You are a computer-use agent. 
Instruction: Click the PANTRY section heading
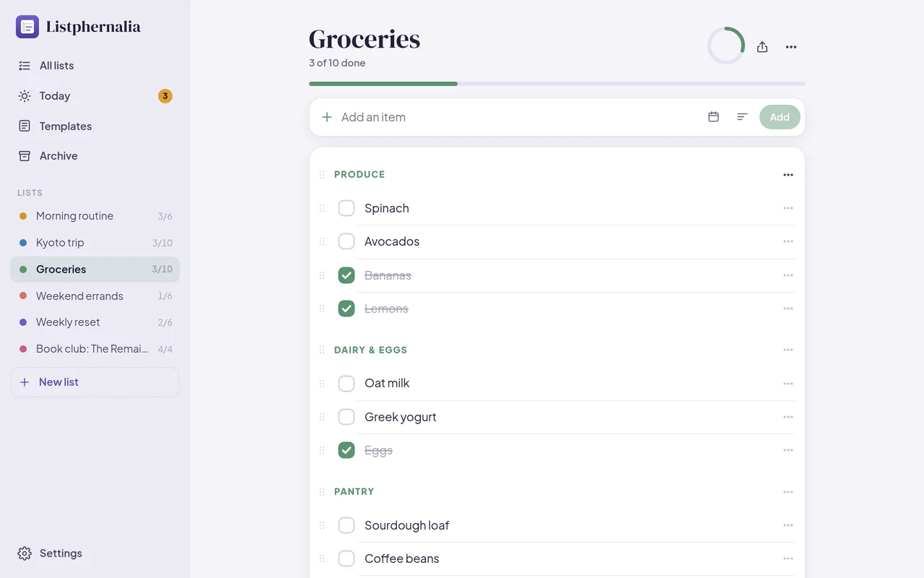354,492
